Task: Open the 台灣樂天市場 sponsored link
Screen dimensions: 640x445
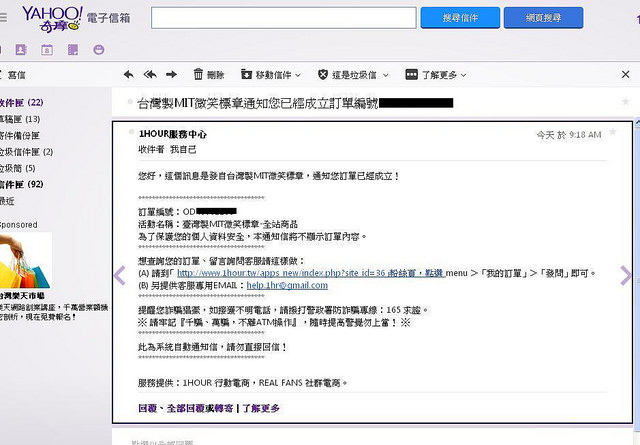Action: coord(22,295)
